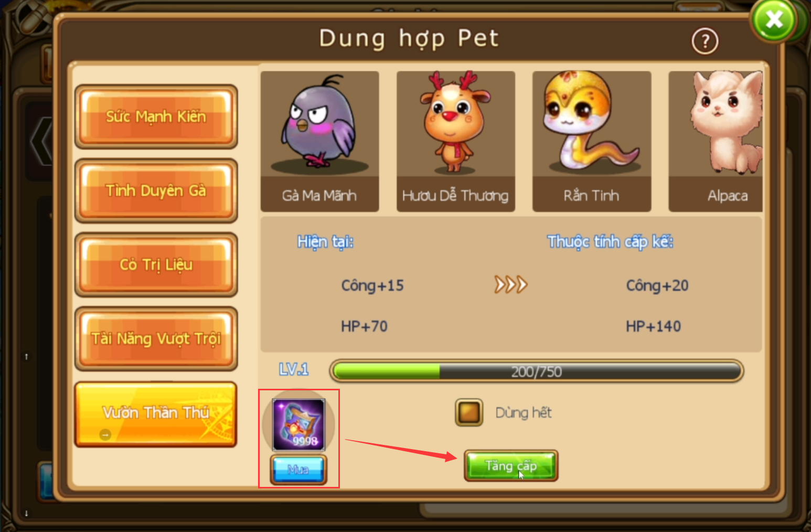Click the LV.1 level label

[294, 369]
